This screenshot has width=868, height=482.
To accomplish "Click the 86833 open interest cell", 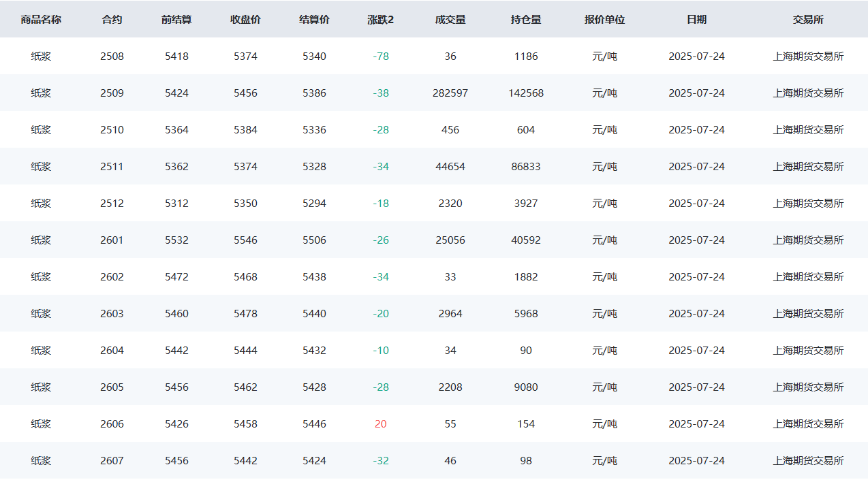I will [526, 167].
